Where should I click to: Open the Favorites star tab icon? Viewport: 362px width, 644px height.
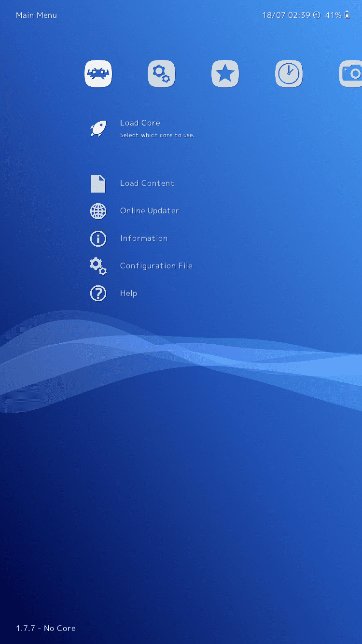tap(225, 74)
